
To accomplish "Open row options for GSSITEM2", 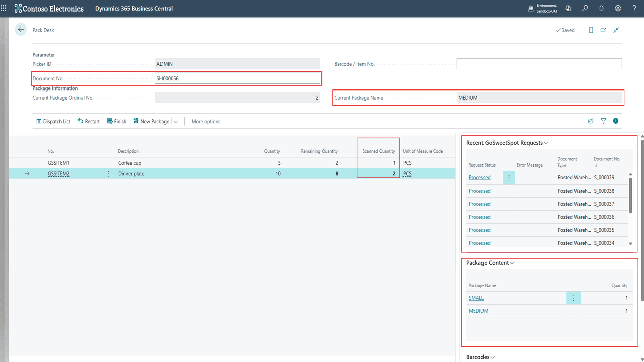I will tap(108, 174).
